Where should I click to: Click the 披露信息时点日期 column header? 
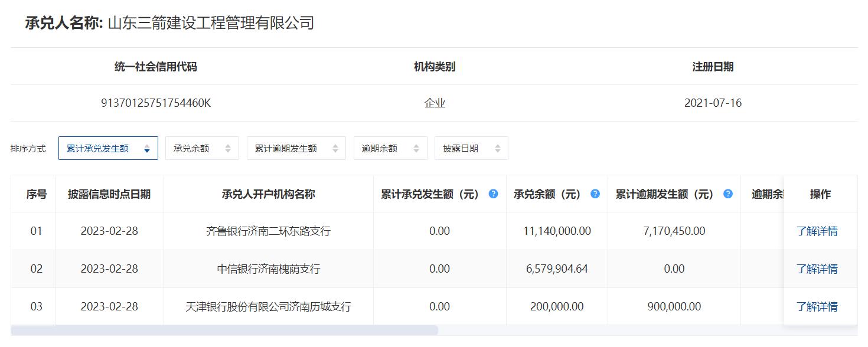coord(109,194)
